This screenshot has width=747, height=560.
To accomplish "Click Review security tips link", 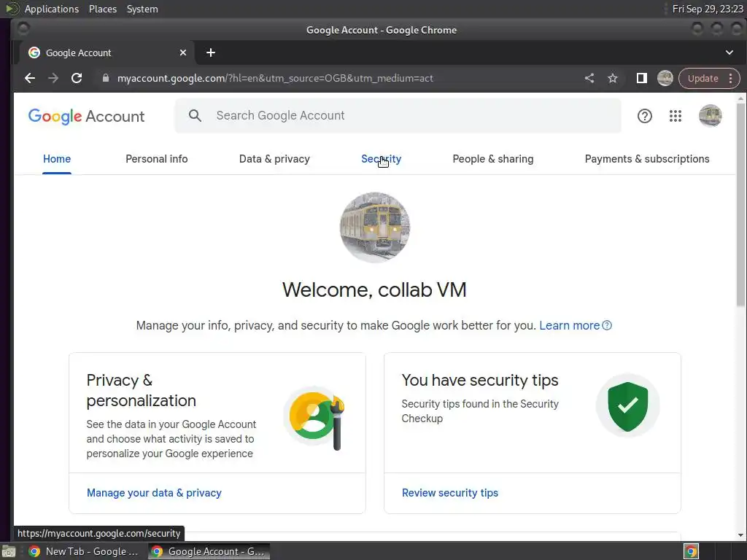I will tap(449, 493).
